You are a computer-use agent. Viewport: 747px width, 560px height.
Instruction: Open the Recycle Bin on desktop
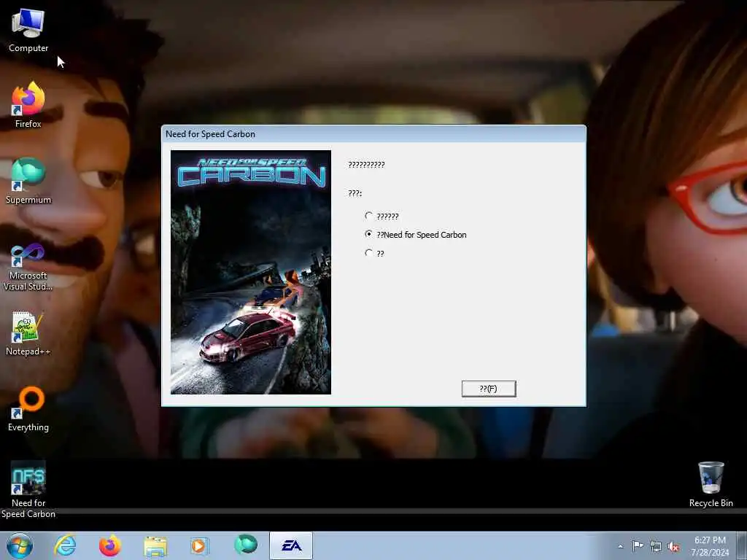point(711,484)
